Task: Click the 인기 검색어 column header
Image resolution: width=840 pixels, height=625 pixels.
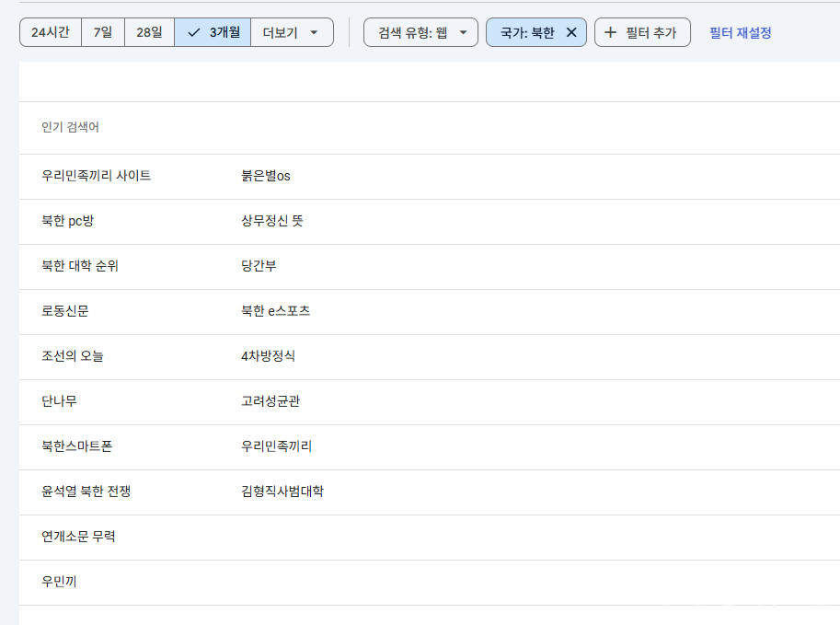Action: [71, 127]
